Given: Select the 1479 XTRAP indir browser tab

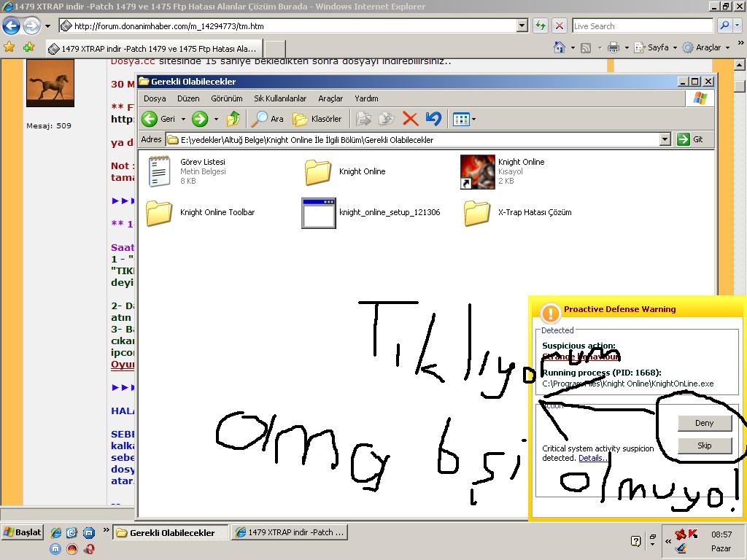Looking at the screenshot, I should click(153, 49).
